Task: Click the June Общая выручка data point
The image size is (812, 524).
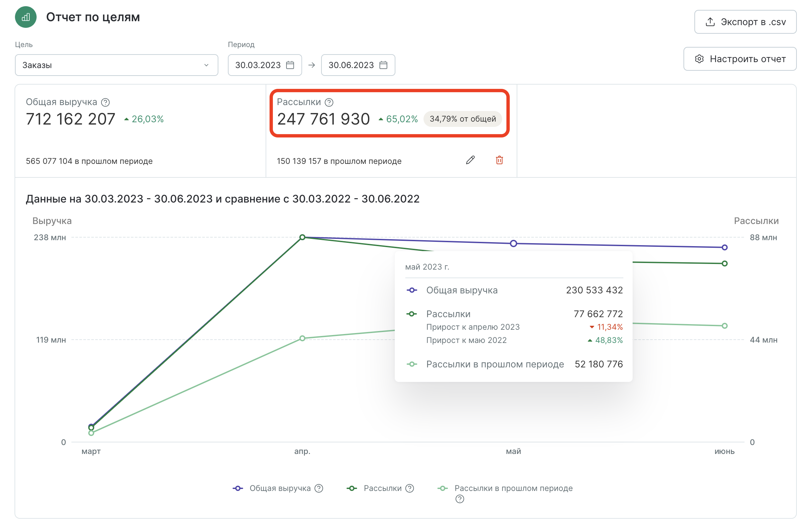Action: coord(724,247)
